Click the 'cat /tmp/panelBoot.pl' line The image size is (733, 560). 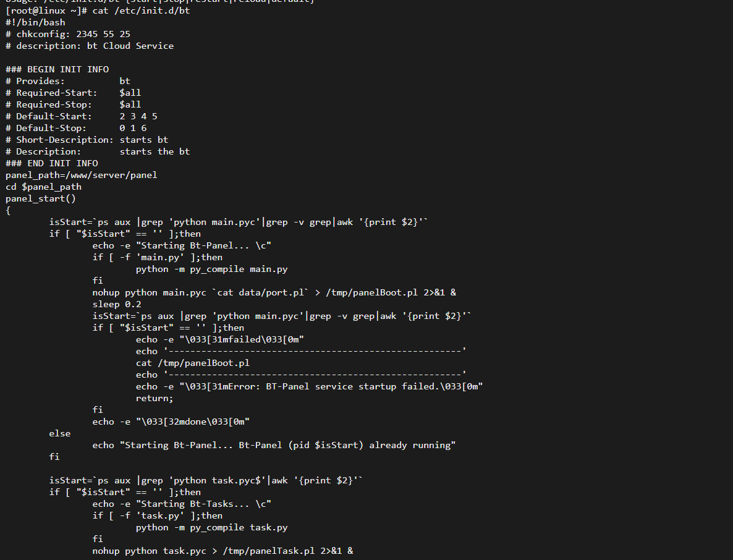click(193, 363)
